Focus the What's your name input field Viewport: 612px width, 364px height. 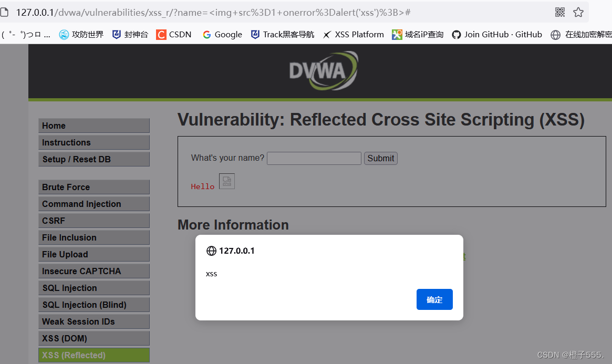pos(314,158)
